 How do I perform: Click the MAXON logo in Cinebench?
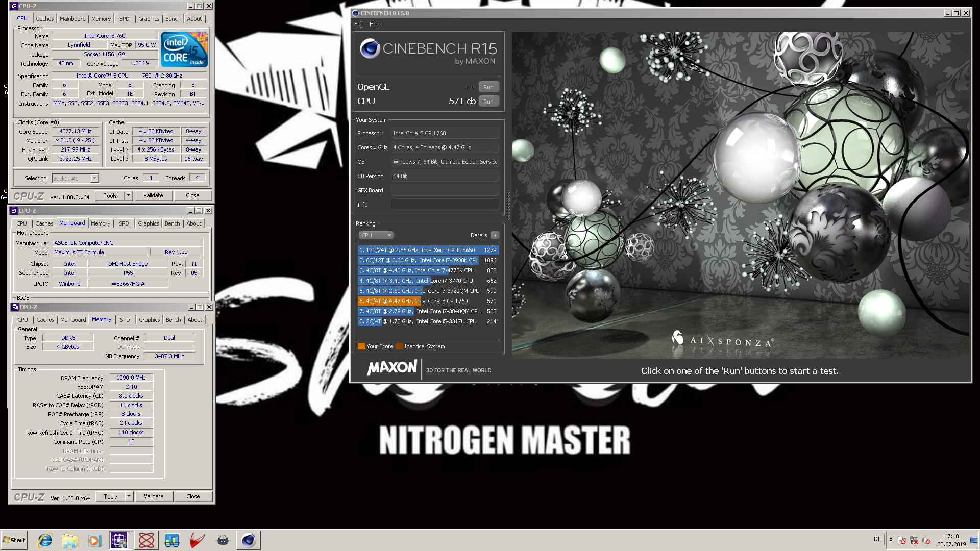392,367
